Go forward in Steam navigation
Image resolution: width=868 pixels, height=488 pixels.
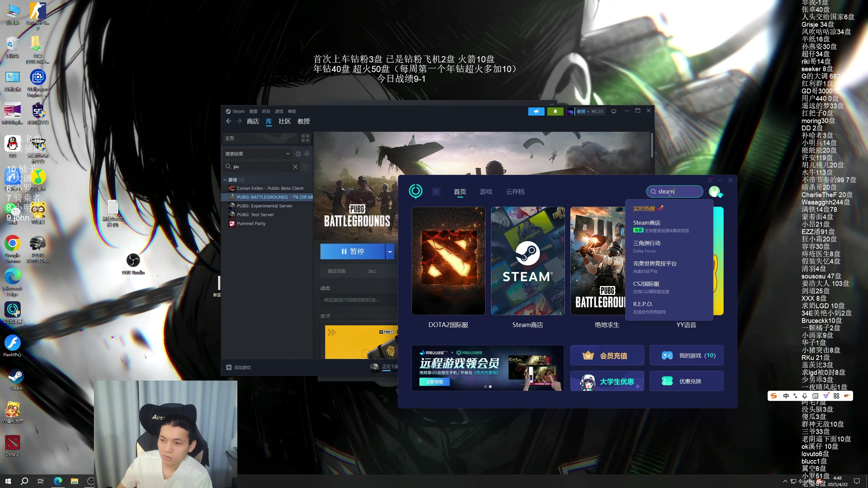pyautogui.click(x=239, y=121)
